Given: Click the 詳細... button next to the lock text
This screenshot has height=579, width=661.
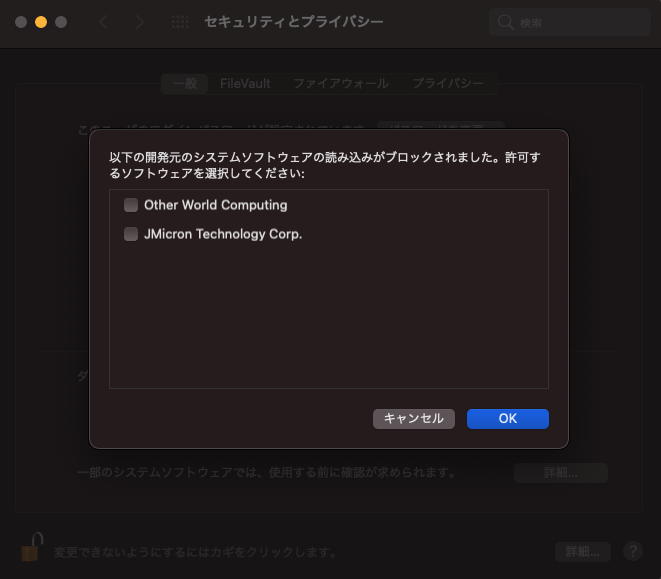Looking at the screenshot, I should click(583, 552).
